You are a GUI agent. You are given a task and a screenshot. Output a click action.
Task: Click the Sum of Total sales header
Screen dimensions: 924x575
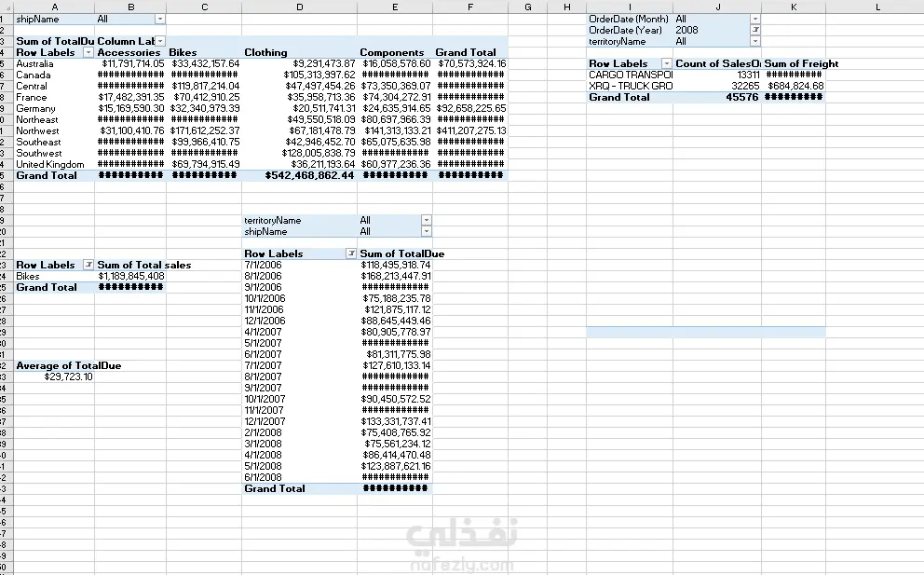(x=144, y=265)
